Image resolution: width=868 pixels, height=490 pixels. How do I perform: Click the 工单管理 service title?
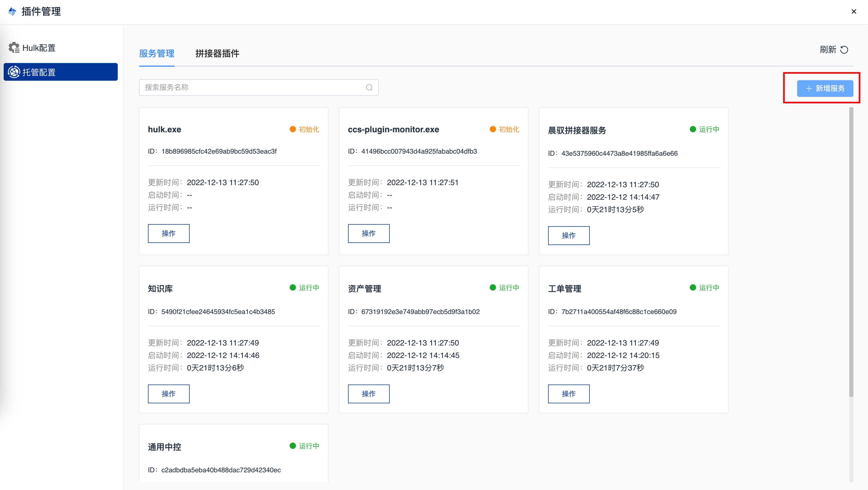pyautogui.click(x=565, y=289)
